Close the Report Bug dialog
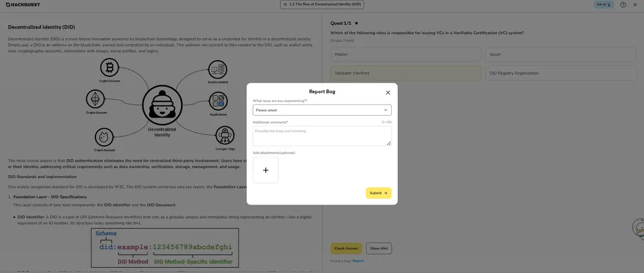 tap(388, 92)
